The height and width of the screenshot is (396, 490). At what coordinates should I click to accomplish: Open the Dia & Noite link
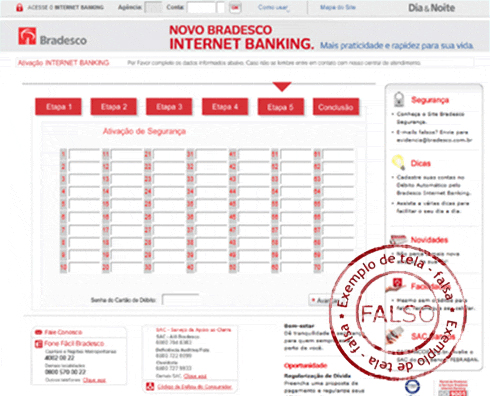click(431, 8)
